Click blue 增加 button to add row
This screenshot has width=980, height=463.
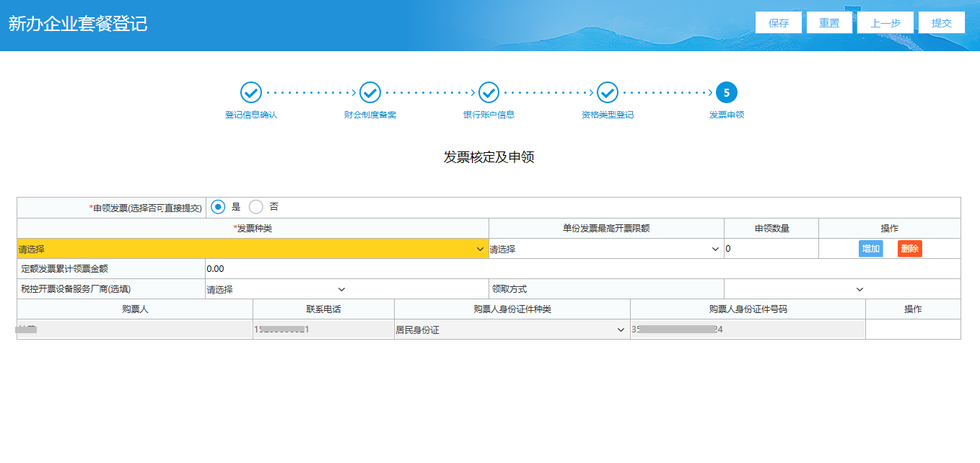click(x=870, y=249)
